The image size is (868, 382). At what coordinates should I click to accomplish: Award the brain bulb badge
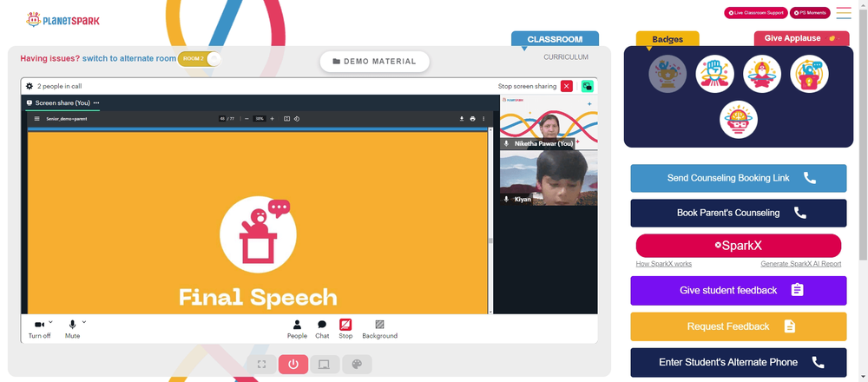739,120
